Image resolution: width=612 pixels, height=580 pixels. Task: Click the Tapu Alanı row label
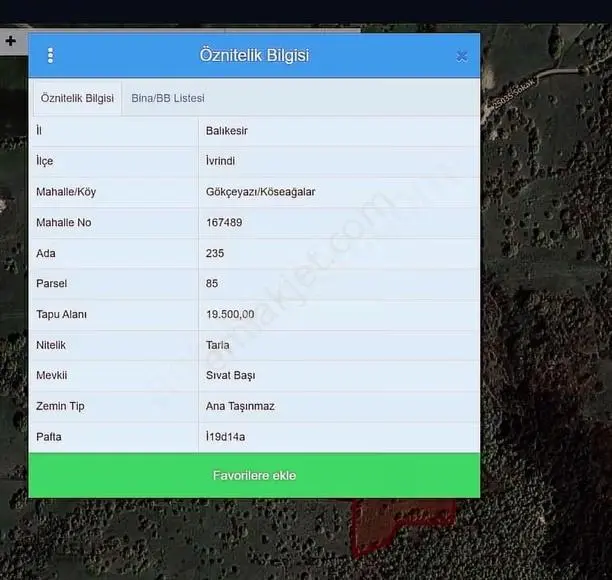61,314
